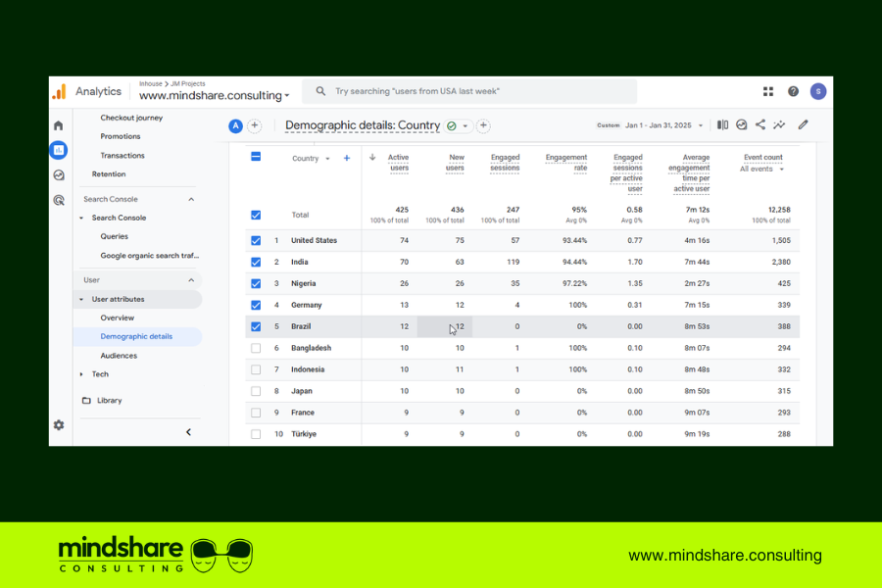Collapse the User attributes tree item
This screenshot has height=588, width=882.
click(x=81, y=299)
